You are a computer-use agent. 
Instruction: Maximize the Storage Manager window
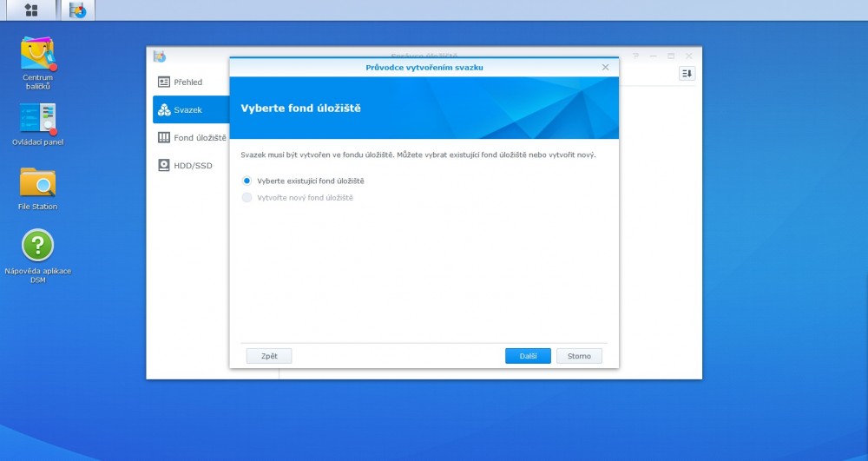pos(671,56)
